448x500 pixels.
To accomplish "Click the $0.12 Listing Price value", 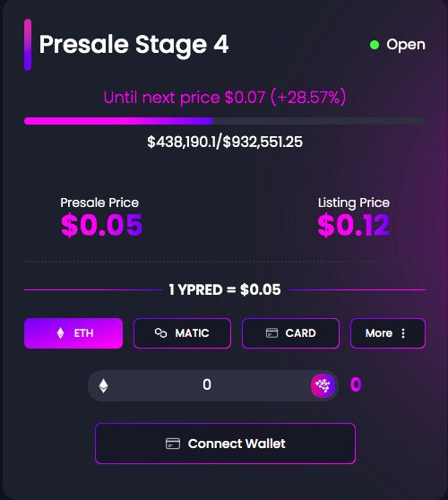I will pos(354,225).
